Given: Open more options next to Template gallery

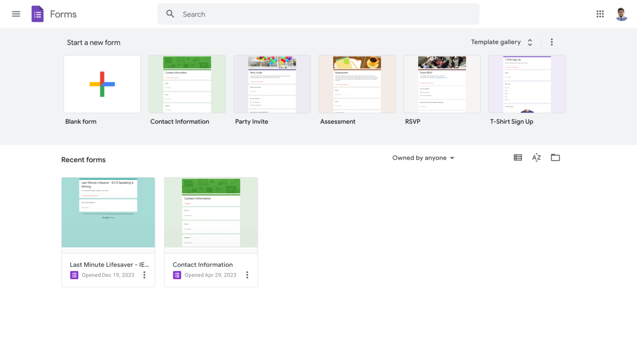Looking at the screenshot, I should [552, 42].
